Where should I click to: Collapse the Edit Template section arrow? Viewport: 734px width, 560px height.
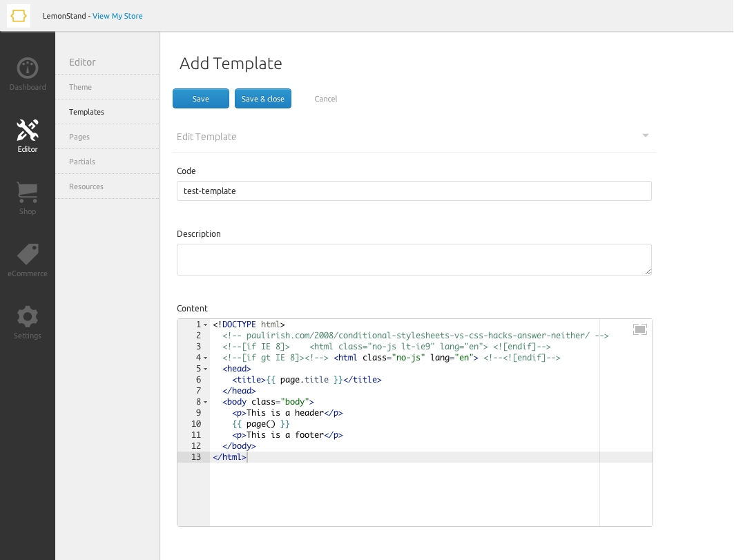point(646,135)
